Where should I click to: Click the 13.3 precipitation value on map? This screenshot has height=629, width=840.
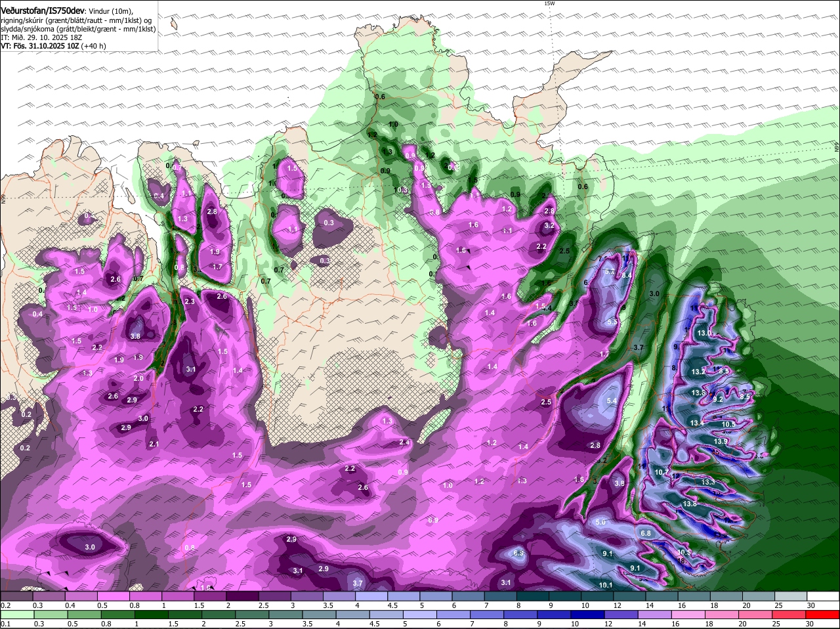(708, 483)
